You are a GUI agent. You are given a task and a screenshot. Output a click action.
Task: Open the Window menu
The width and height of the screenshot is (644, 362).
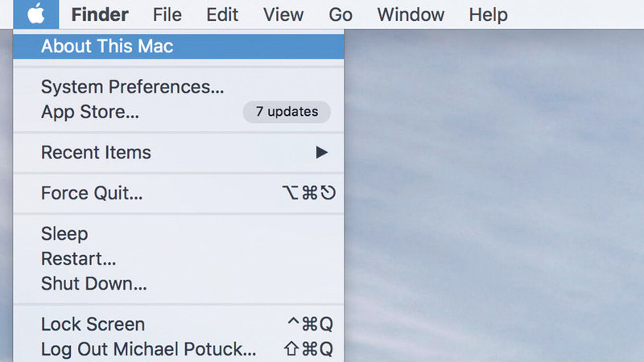[411, 14]
